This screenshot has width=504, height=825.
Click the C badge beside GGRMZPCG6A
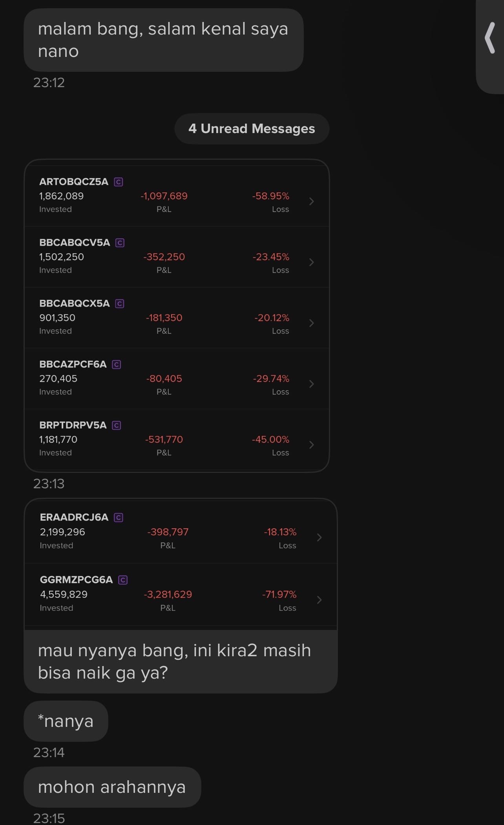click(x=123, y=580)
